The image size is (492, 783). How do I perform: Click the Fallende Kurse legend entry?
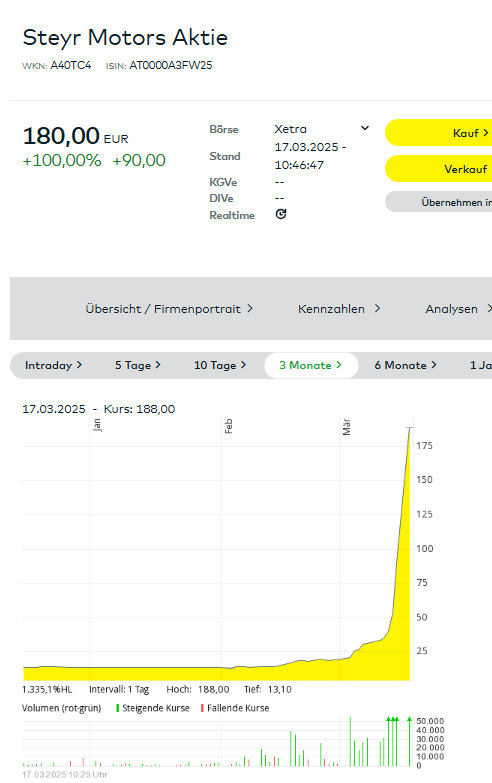[x=235, y=708]
